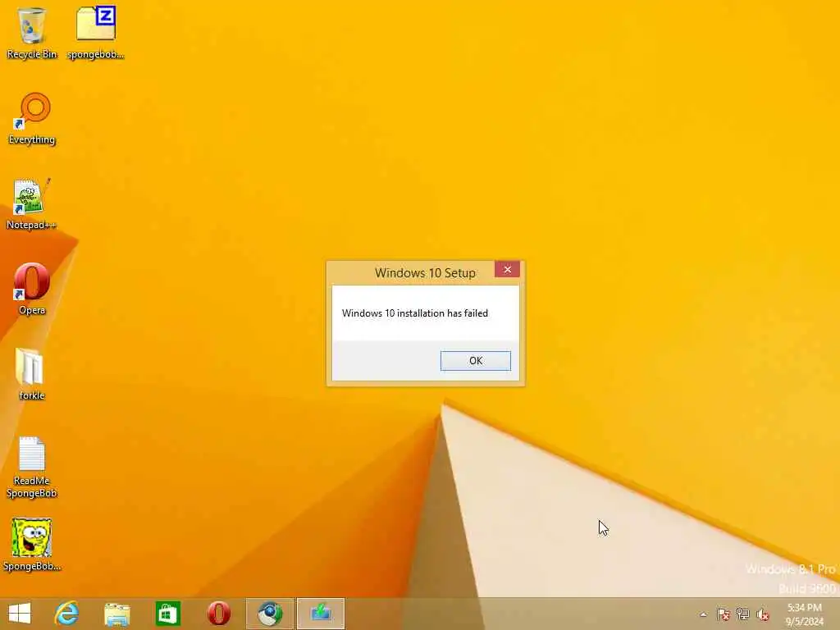Show hidden tray icons arrow
Image resolution: width=840 pixels, height=630 pixels.
pos(703,614)
